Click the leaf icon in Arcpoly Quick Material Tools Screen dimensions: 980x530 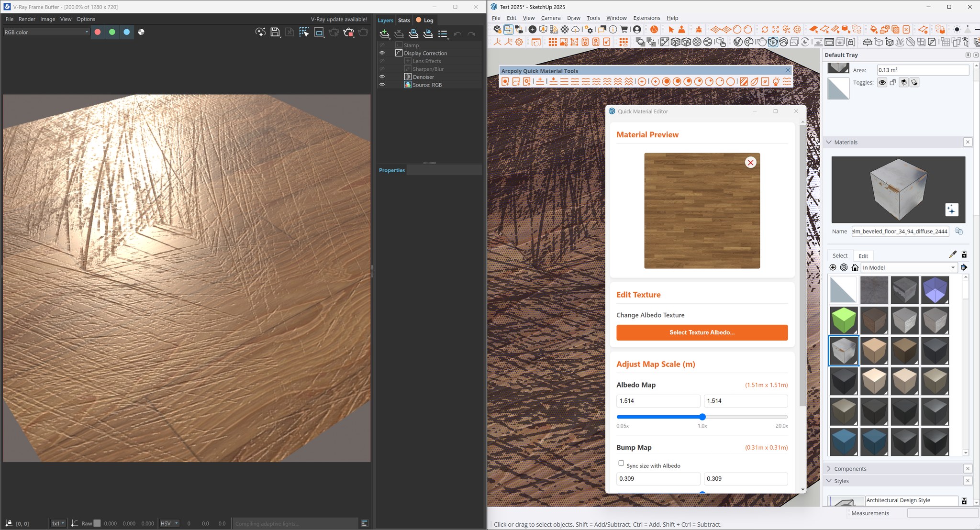(755, 82)
